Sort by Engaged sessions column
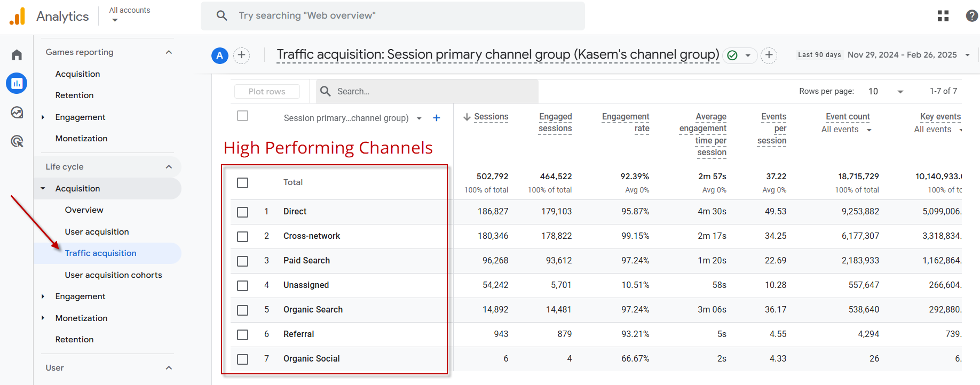This screenshot has width=980, height=385. (555, 123)
